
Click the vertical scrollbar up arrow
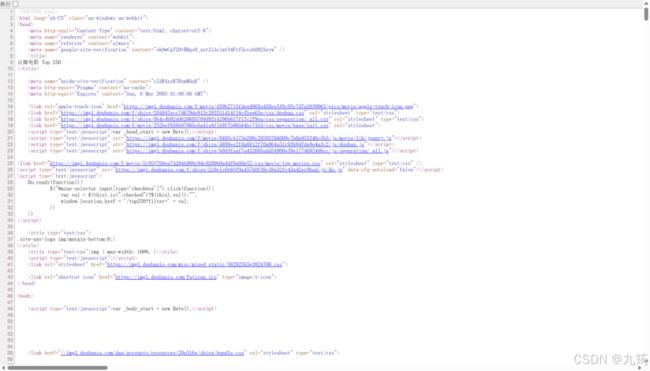[646, 3]
